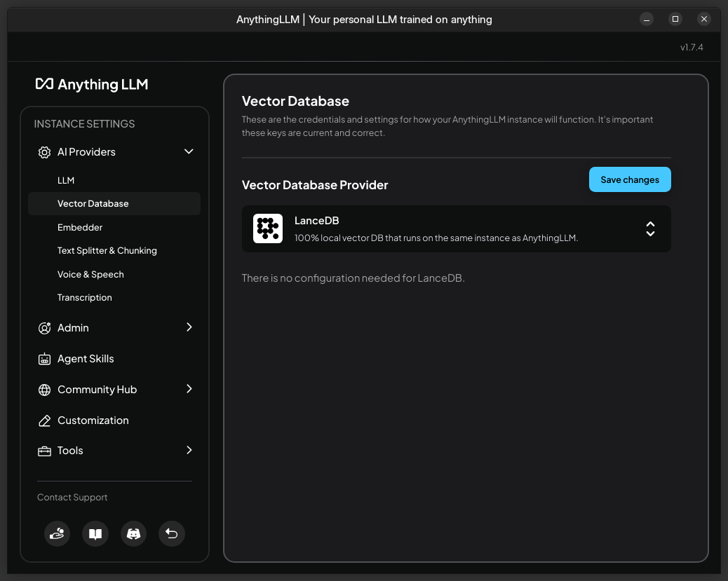Open the vector database provider dropdown
This screenshot has height=581, width=728.
pyautogui.click(x=650, y=228)
